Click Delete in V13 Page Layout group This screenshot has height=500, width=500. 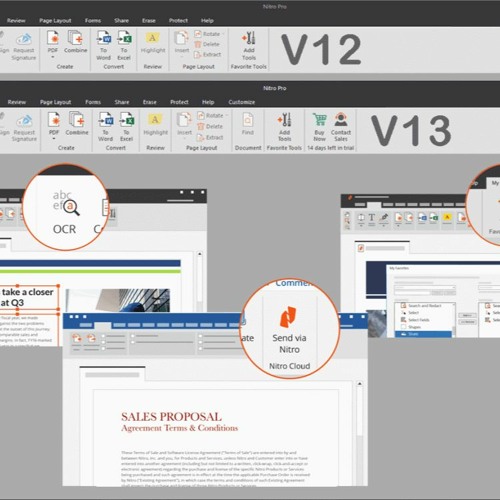point(210,126)
